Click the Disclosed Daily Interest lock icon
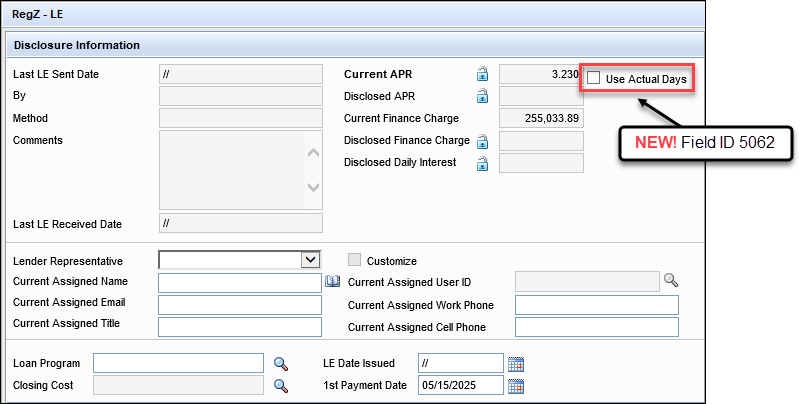This screenshot has height=404, width=803. [x=482, y=163]
